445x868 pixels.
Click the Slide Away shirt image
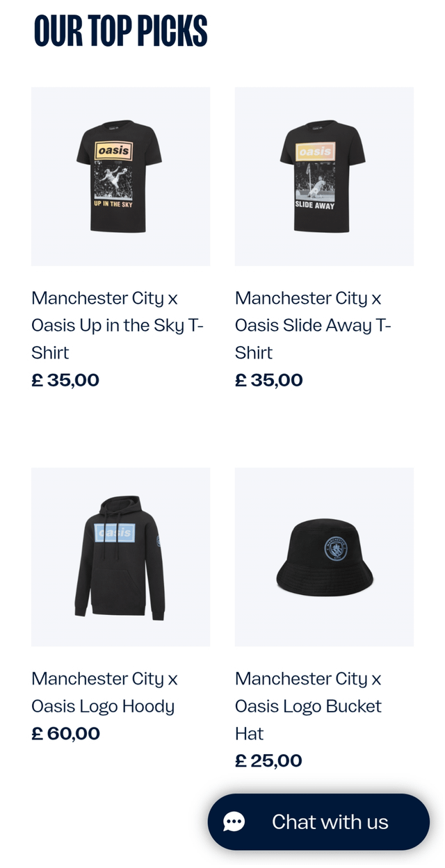pos(323,176)
